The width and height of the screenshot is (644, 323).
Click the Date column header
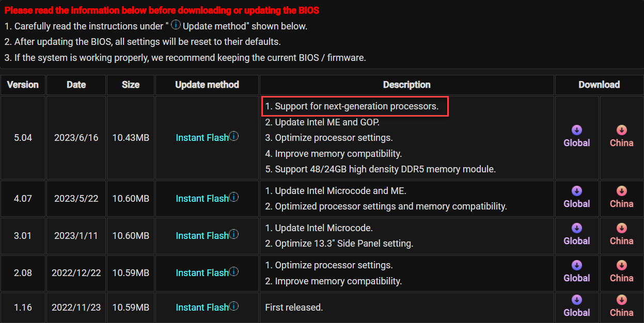click(x=76, y=85)
